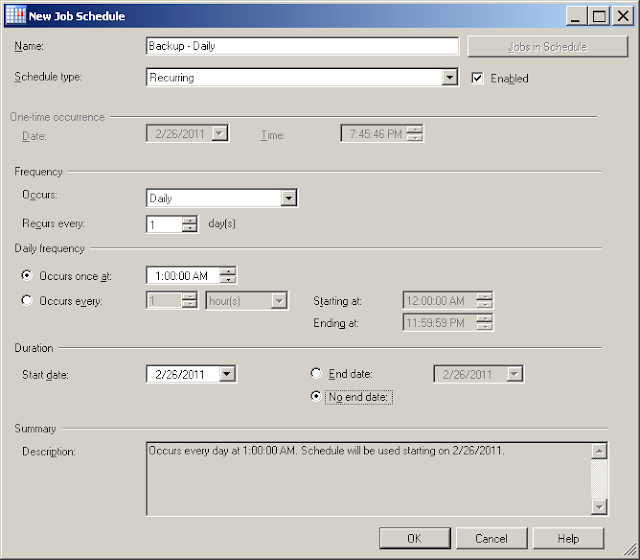The height and width of the screenshot is (560, 640).
Task: Click into the Name field 'Backup - Daily'
Action: coord(302,46)
